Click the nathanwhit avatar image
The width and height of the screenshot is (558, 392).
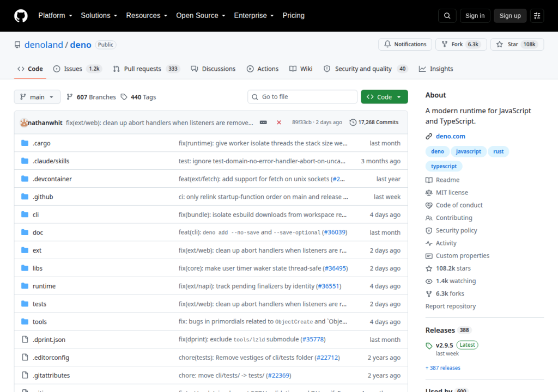(x=24, y=122)
